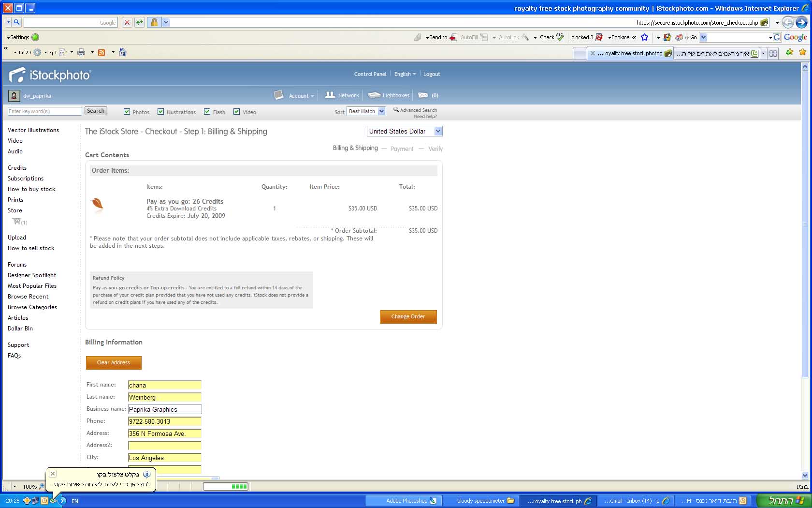This screenshot has width=812, height=508.
Task: Click the Advanced Search magnifier icon
Action: point(396,110)
